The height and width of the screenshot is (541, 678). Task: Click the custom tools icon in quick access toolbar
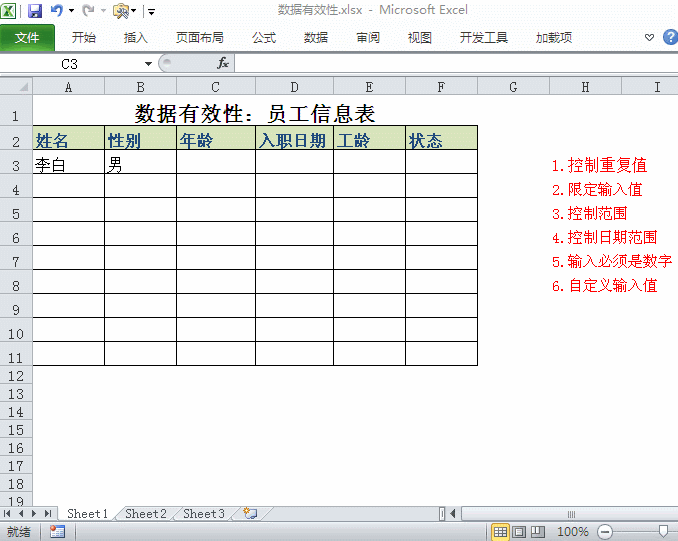(x=121, y=11)
